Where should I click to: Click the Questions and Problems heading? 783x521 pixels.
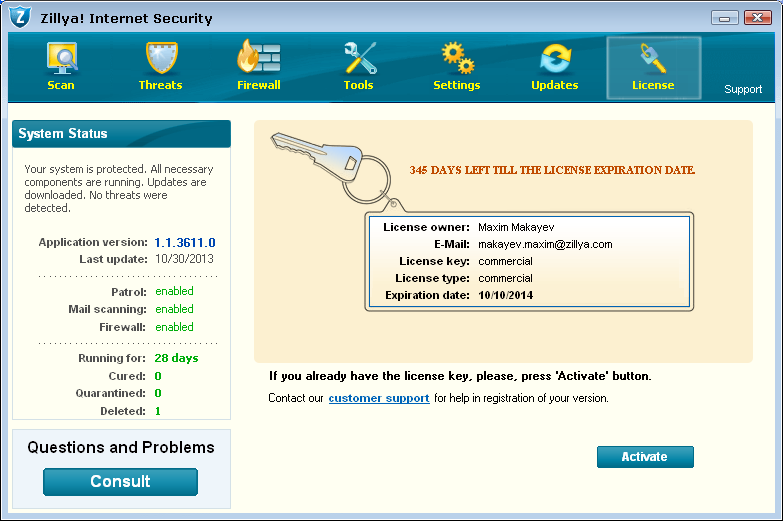pyautogui.click(x=121, y=448)
